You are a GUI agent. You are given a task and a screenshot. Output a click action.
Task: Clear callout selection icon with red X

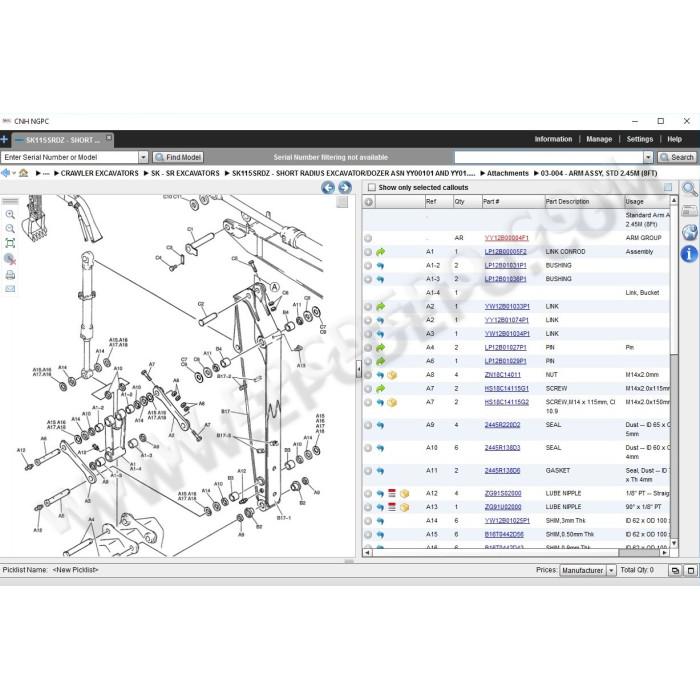click(x=10, y=259)
